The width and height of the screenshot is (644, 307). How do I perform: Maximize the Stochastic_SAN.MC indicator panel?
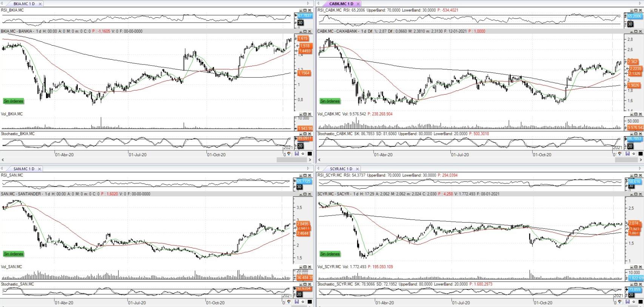(x=305, y=284)
